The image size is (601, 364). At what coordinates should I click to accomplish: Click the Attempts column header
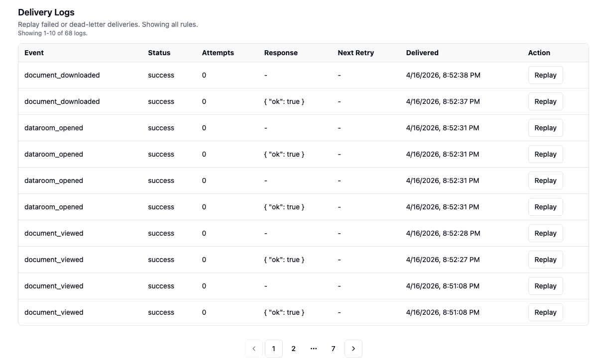coord(218,53)
